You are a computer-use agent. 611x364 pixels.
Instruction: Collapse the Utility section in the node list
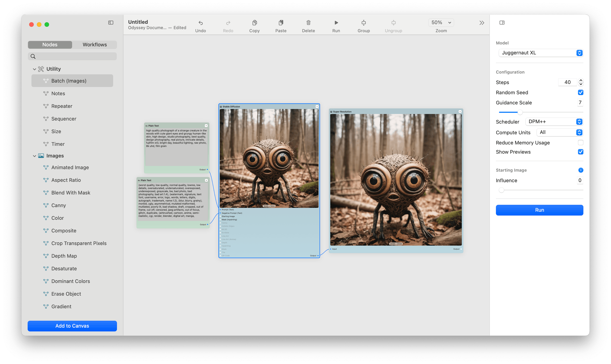[34, 69]
